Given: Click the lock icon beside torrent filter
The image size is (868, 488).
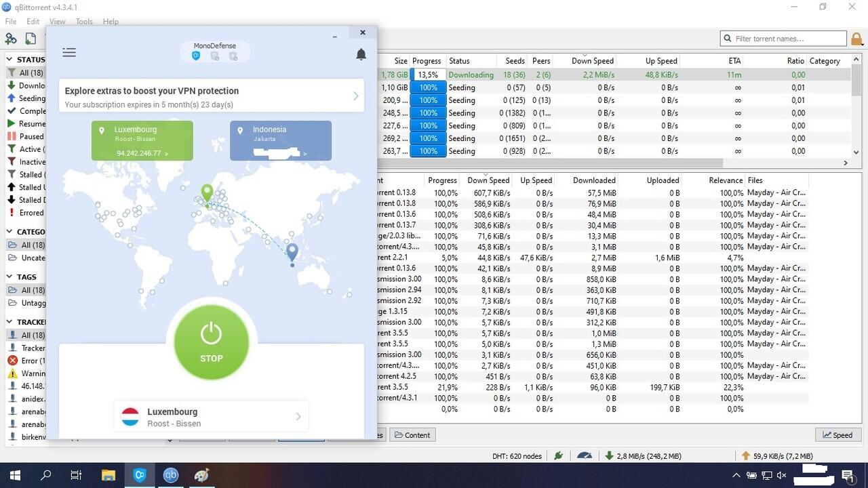Looking at the screenshot, I should click(x=856, y=38).
